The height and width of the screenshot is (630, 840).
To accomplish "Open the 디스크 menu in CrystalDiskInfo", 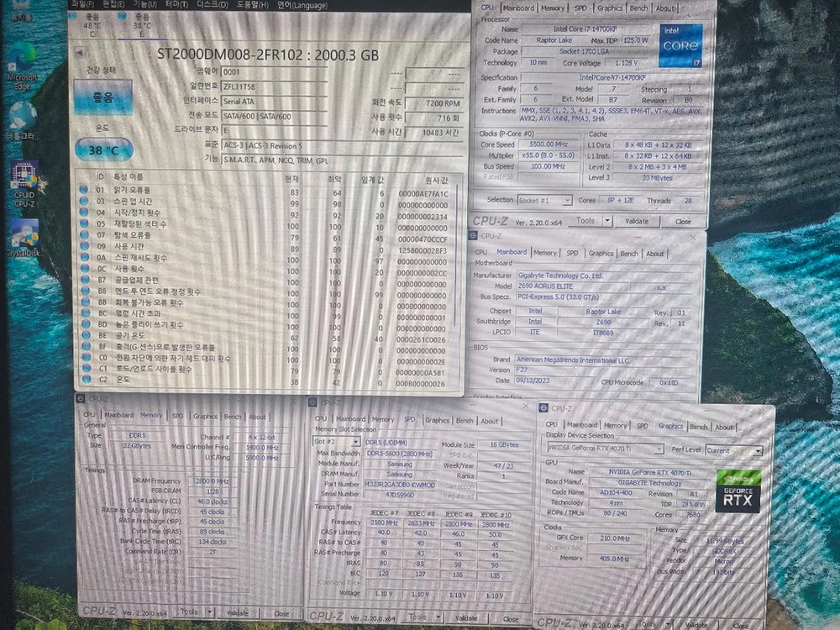I will click(213, 4).
